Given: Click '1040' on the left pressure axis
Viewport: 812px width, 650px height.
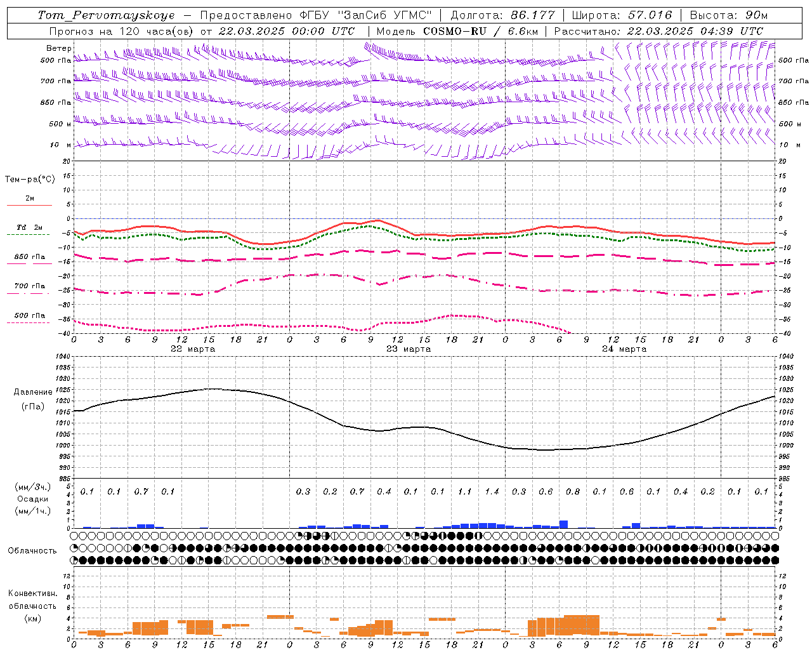Looking at the screenshot, I should click(x=63, y=357).
